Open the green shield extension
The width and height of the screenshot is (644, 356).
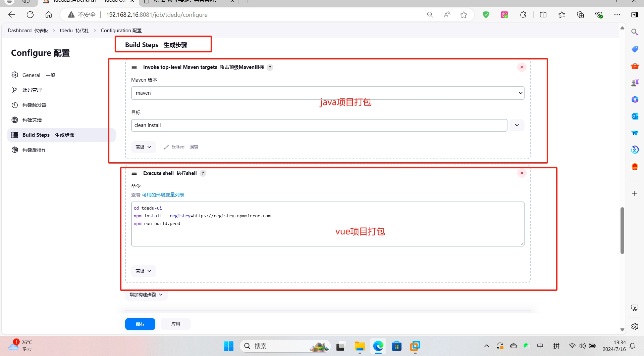click(x=486, y=15)
